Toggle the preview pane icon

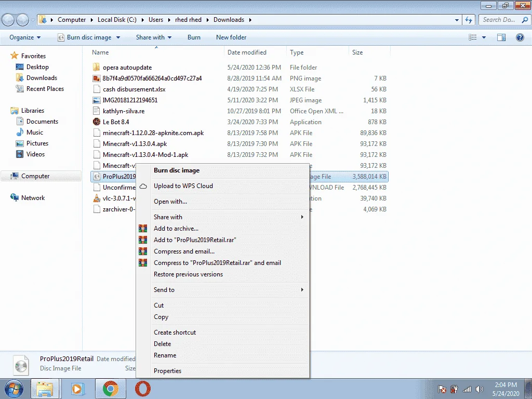(501, 37)
